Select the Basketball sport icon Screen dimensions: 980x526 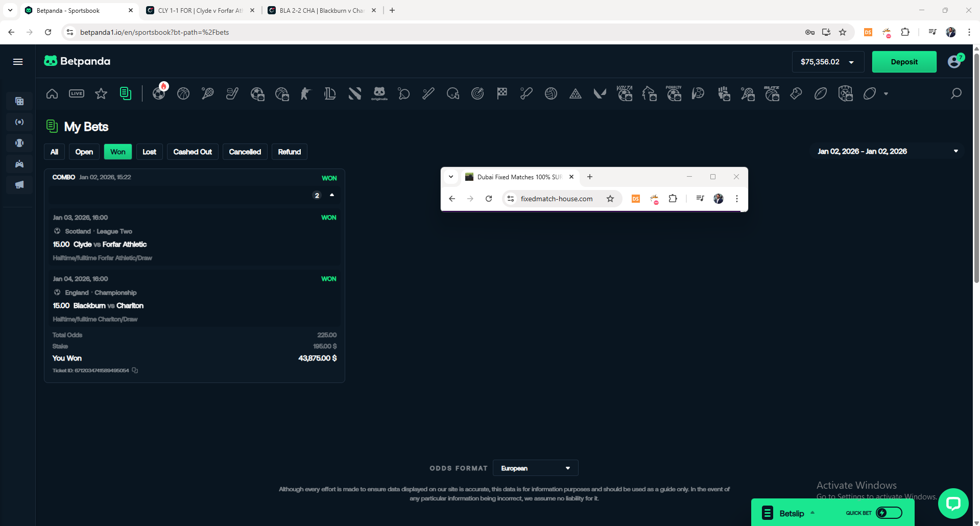tap(183, 93)
